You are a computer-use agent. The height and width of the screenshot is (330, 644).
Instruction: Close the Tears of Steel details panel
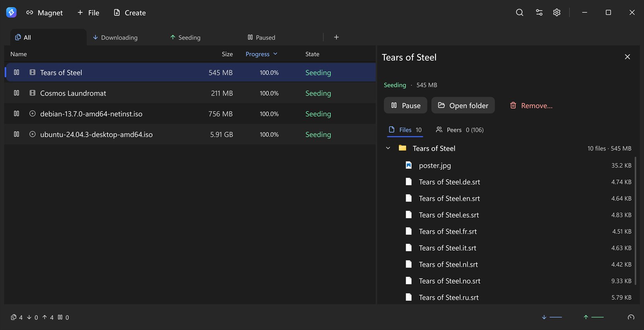[x=627, y=57]
